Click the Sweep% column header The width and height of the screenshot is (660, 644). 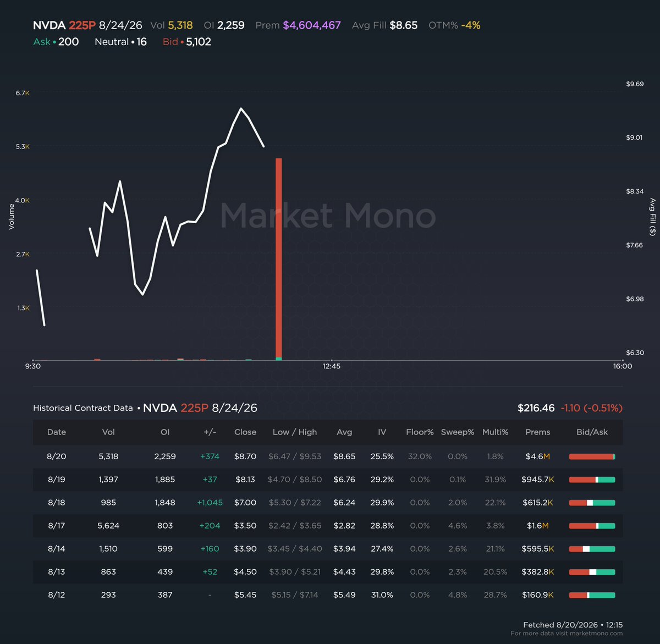point(458,432)
